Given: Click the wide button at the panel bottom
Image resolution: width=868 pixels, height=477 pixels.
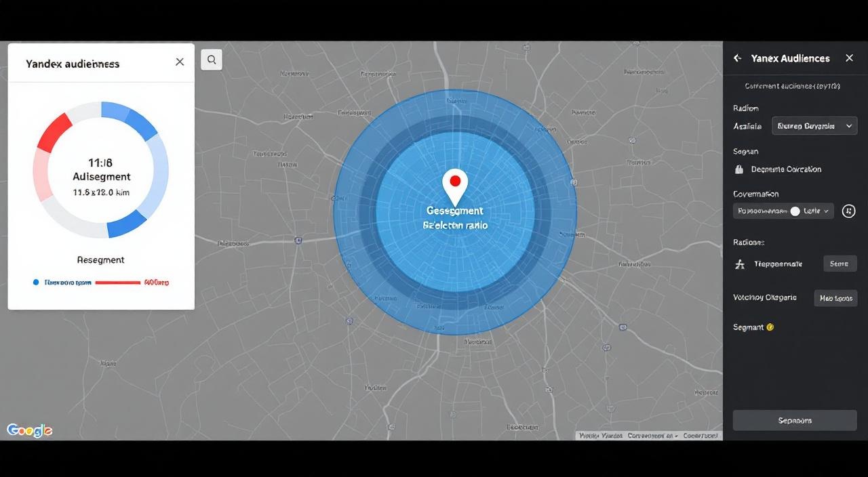Looking at the screenshot, I should pyautogui.click(x=795, y=420).
